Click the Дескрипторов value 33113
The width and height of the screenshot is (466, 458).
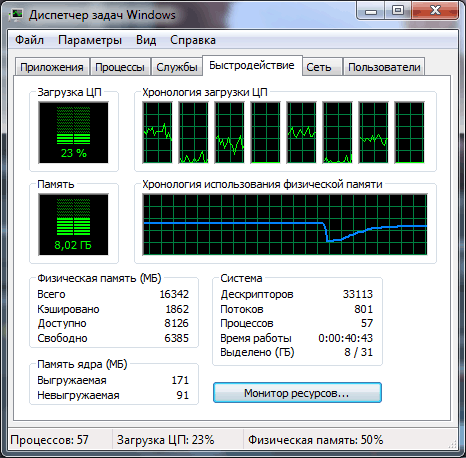point(358,294)
